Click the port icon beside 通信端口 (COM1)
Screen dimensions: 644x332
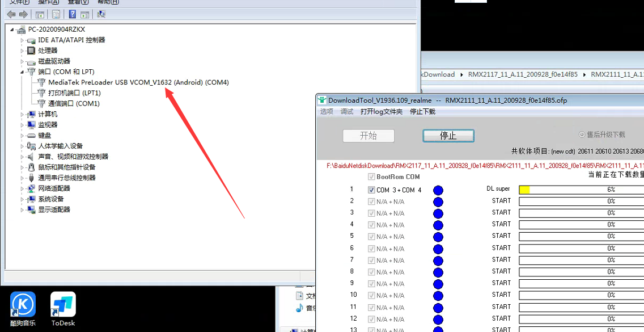(x=41, y=104)
